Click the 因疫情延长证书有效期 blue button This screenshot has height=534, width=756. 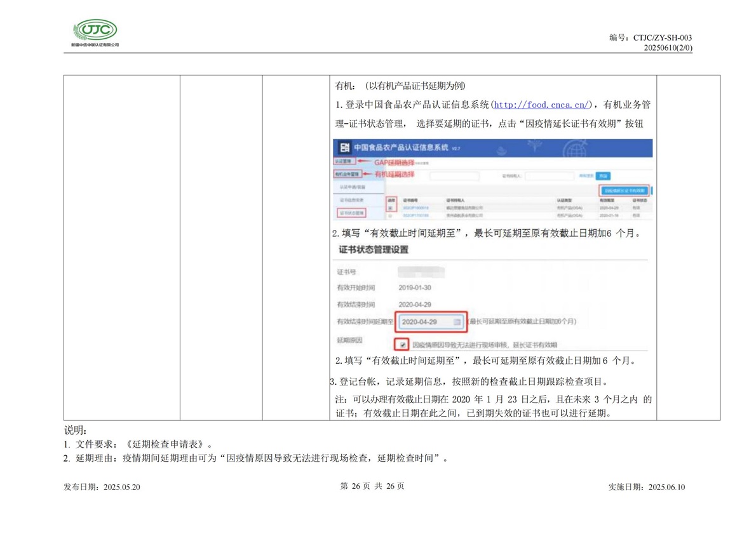pos(625,191)
